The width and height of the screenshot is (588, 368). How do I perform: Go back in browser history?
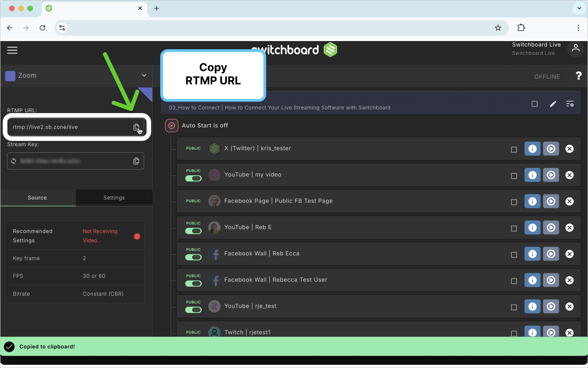10,28
